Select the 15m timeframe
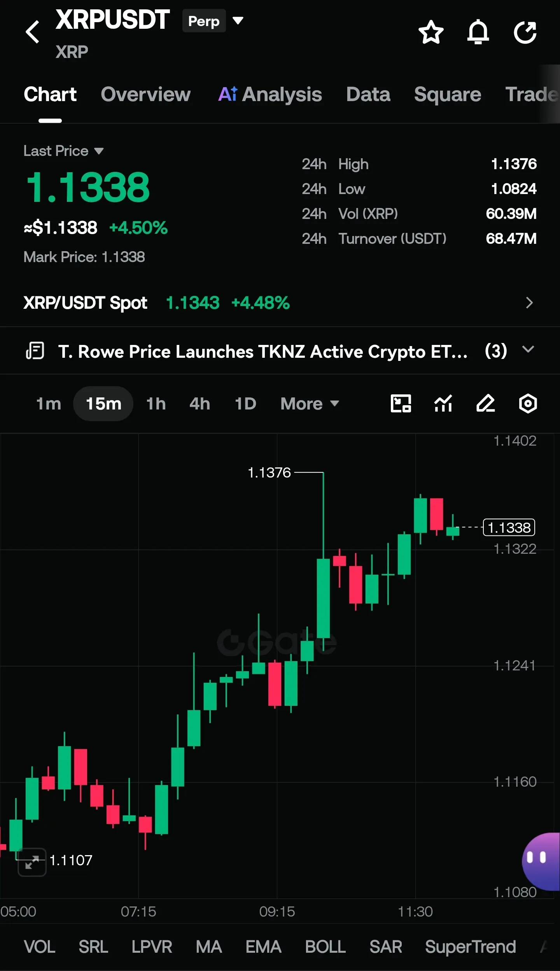The width and height of the screenshot is (560, 971). [x=103, y=404]
